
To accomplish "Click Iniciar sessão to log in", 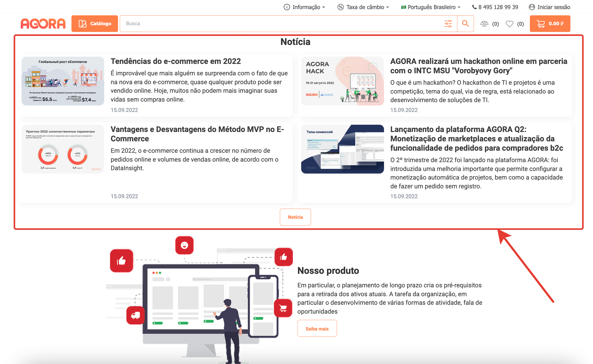I will [x=554, y=7].
